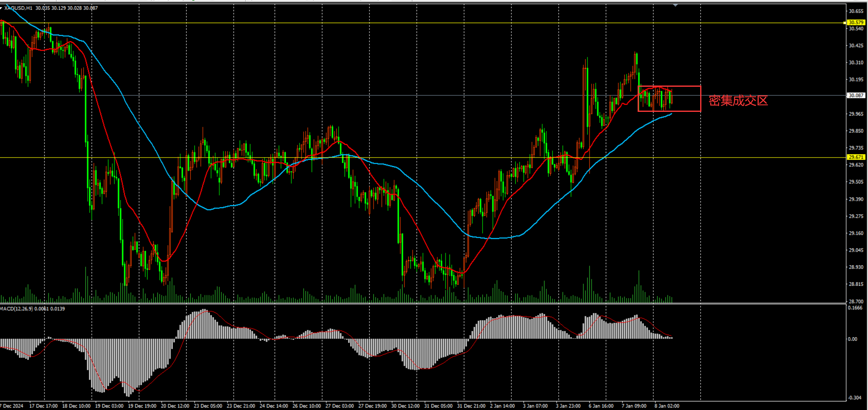Click the 23 Dec 21:00 time label

point(241,406)
